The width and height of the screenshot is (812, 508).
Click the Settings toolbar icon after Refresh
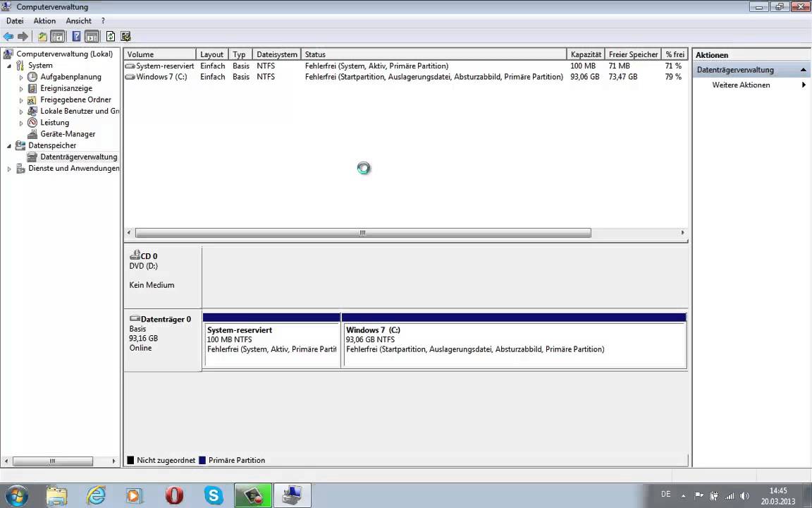(x=125, y=36)
